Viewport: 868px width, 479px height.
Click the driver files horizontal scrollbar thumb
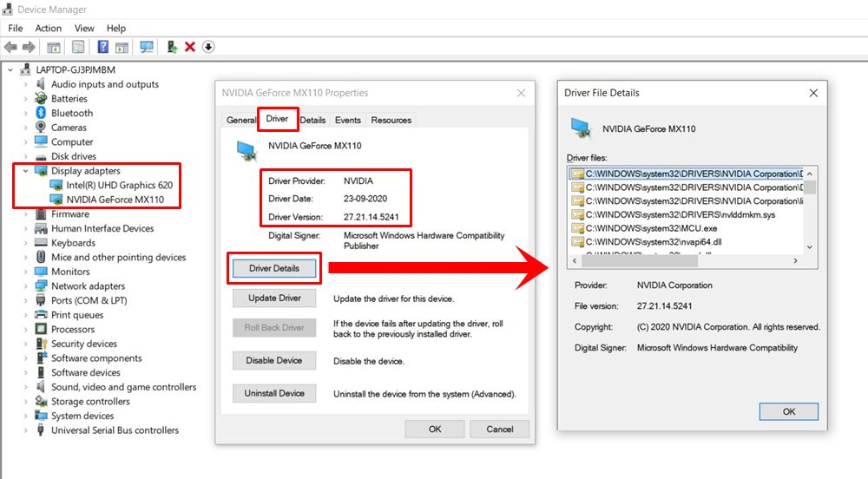(640, 260)
